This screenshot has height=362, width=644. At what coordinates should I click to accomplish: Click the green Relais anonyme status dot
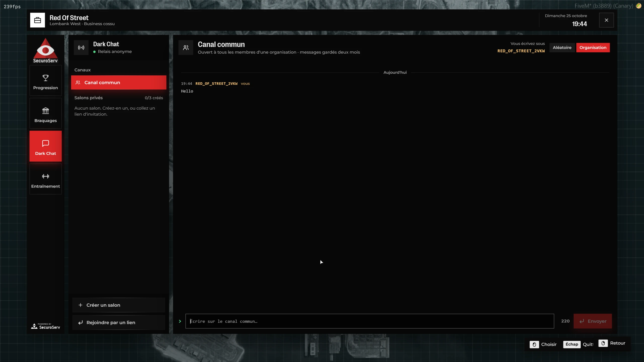(x=94, y=52)
